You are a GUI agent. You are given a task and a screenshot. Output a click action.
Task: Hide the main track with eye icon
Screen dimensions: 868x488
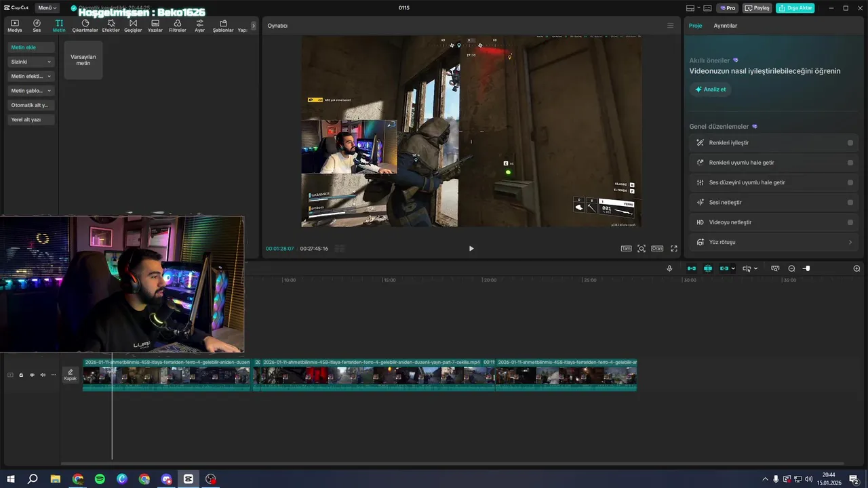(x=32, y=375)
